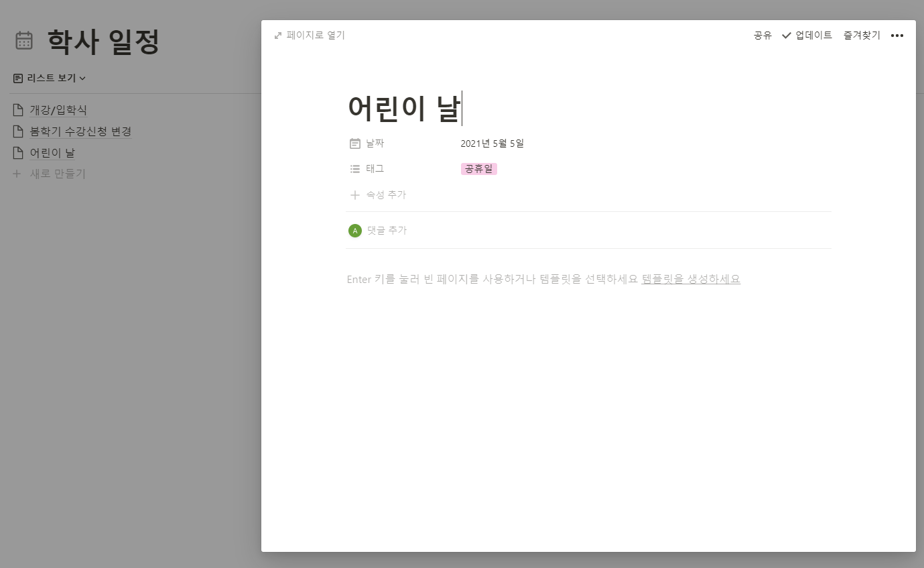Open the date picker on 2021년 5월 5일
Viewport: 924px width, 568px height.
[x=491, y=143]
